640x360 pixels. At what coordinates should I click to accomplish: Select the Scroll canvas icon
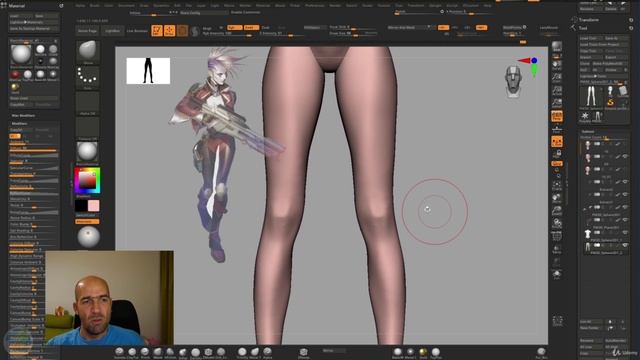(557, 65)
